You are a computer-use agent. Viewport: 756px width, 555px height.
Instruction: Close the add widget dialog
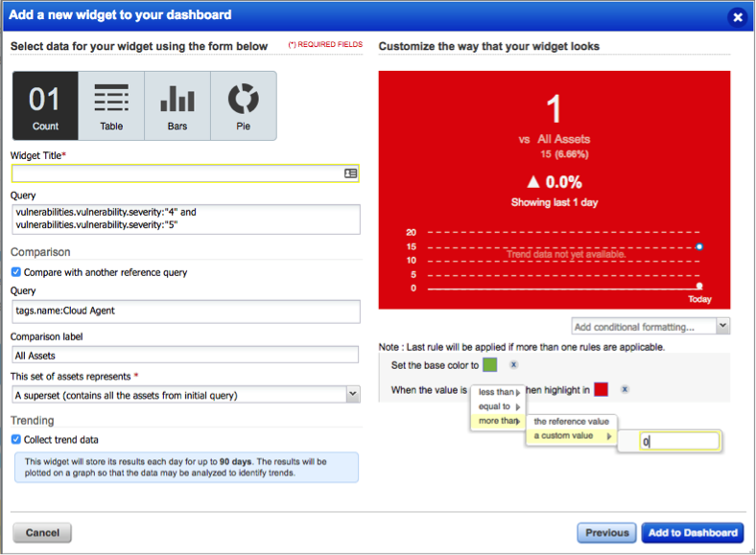(x=737, y=17)
